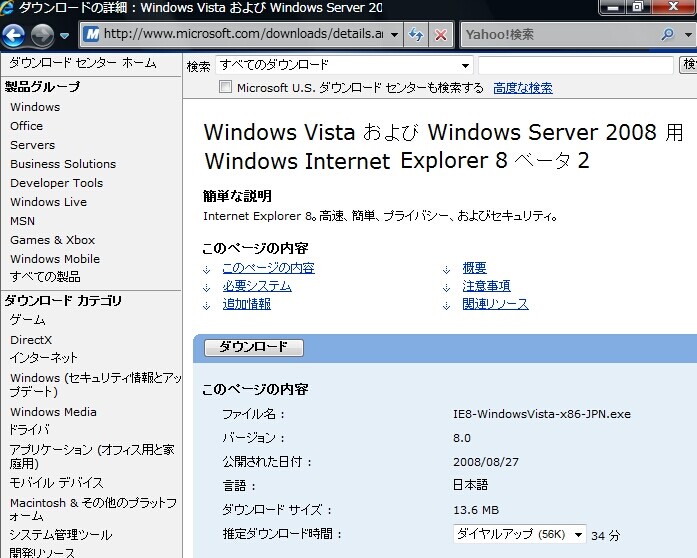697x558 pixels.
Task: Open search provider options dropdown arrow
Action: (688, 35)
